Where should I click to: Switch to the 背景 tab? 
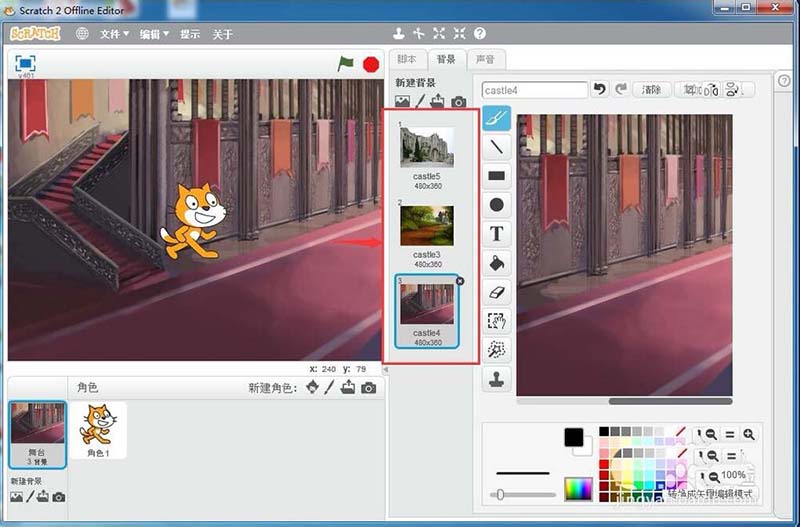tap(446, 59)
